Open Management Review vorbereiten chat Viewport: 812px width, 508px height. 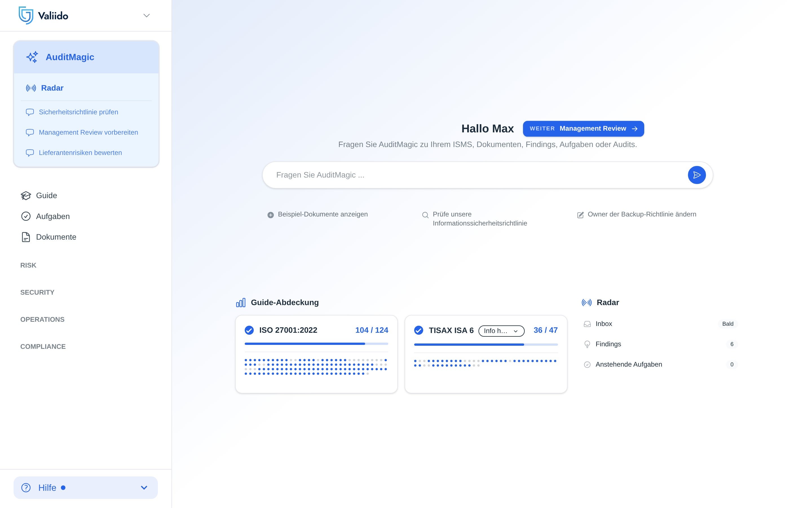[x=88, y=132]
